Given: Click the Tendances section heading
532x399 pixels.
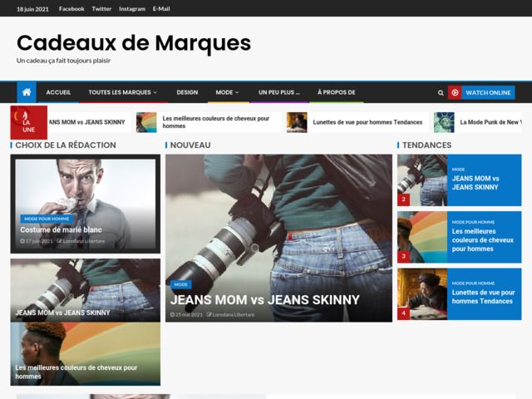Looking at the screenshot, I should pyautogui.click(x=426, y=145).
